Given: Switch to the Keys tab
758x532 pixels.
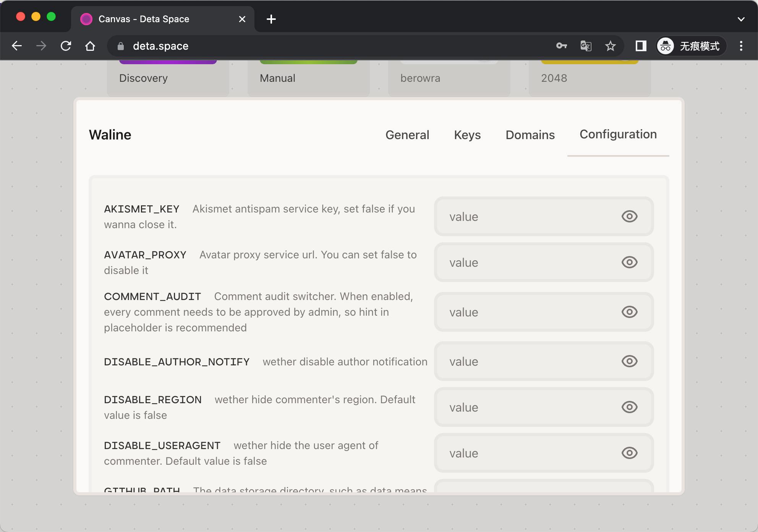Looking at the screenshot, I should coord(467,135).
